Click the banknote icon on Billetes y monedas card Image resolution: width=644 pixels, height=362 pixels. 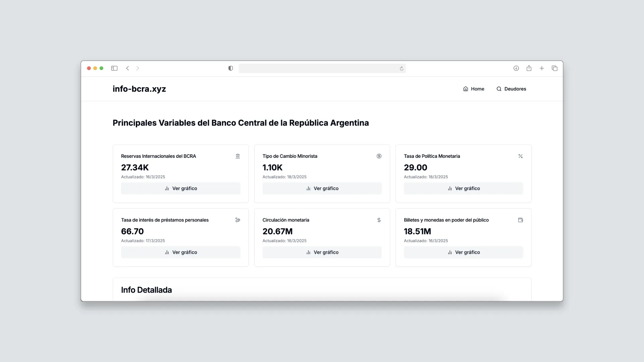(520, 220)
